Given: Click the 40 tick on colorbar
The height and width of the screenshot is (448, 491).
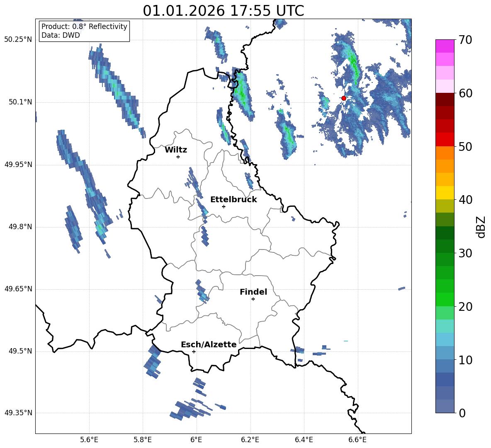Looking at the screenshot, I should (x=465, y=200).
